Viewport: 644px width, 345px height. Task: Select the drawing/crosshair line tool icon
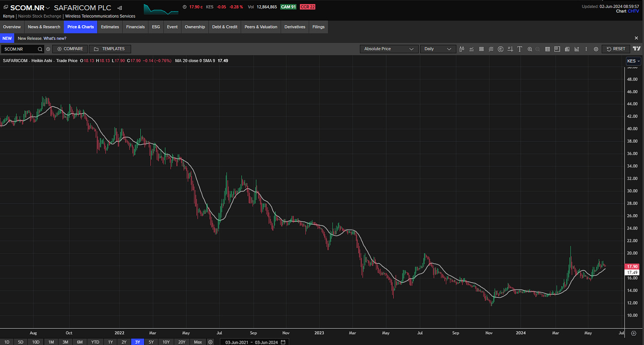[510, 49]
